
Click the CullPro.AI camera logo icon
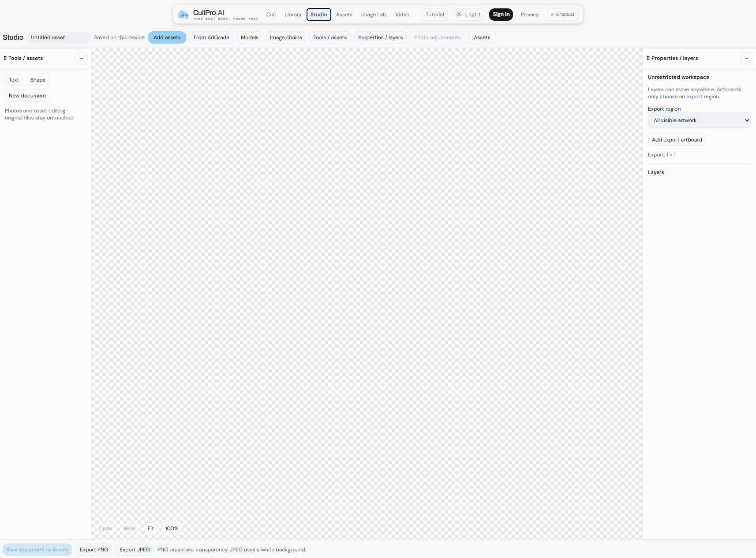[183, 15]
